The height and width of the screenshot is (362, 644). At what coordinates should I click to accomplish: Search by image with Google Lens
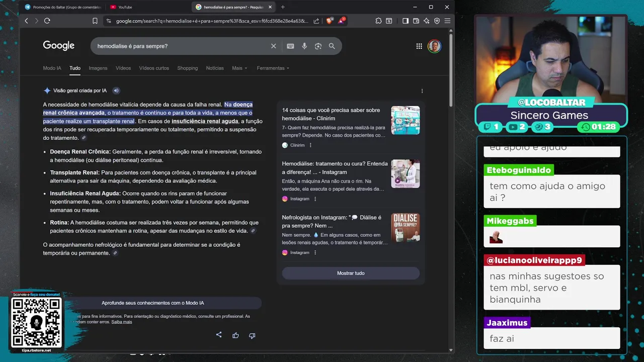click(x=318, y=46)
